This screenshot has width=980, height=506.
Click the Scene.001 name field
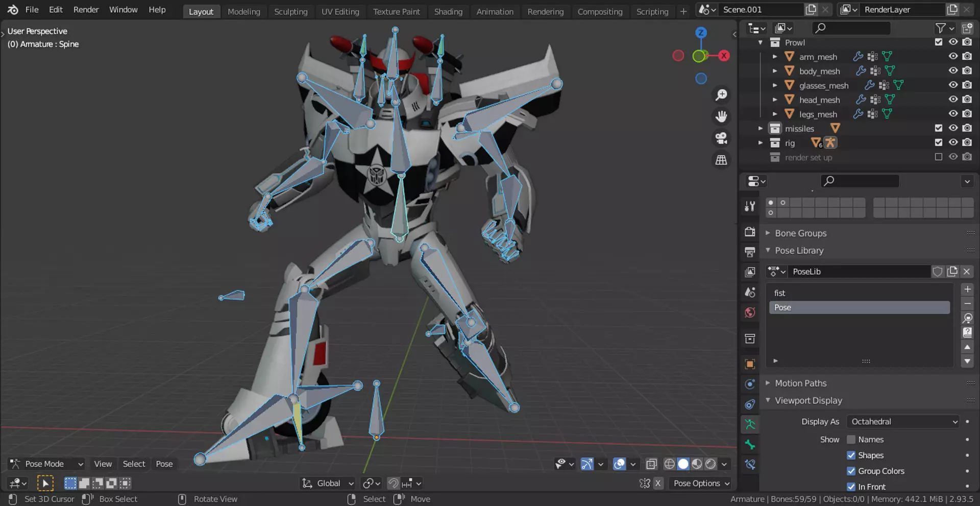pos(761,10)
